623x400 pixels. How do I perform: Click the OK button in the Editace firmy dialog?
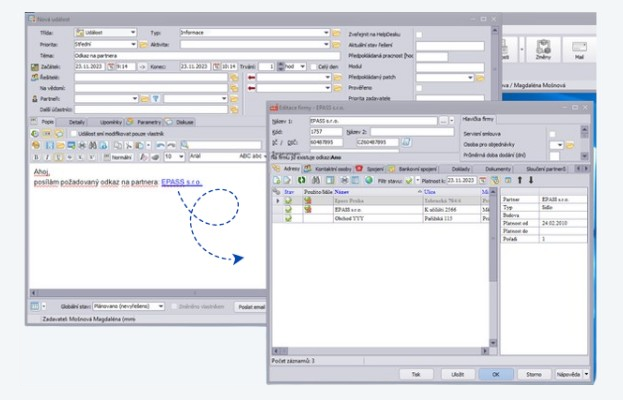click(x=495, y=373)
